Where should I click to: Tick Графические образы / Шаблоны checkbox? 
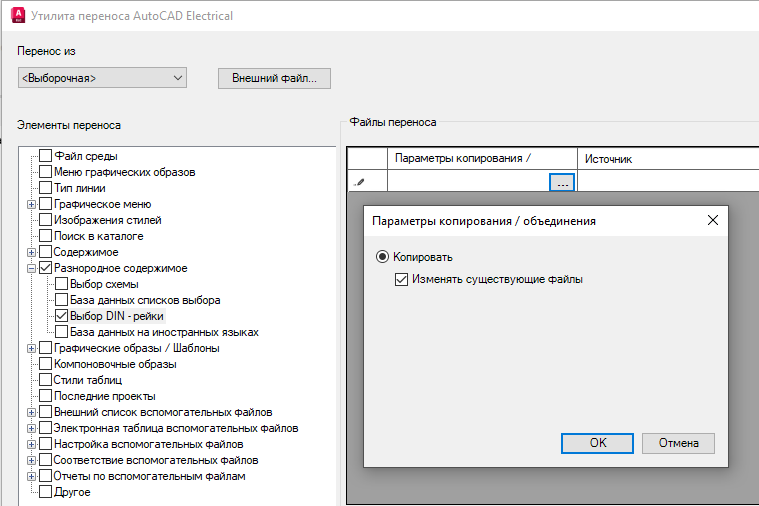click(x=46, y=348)
